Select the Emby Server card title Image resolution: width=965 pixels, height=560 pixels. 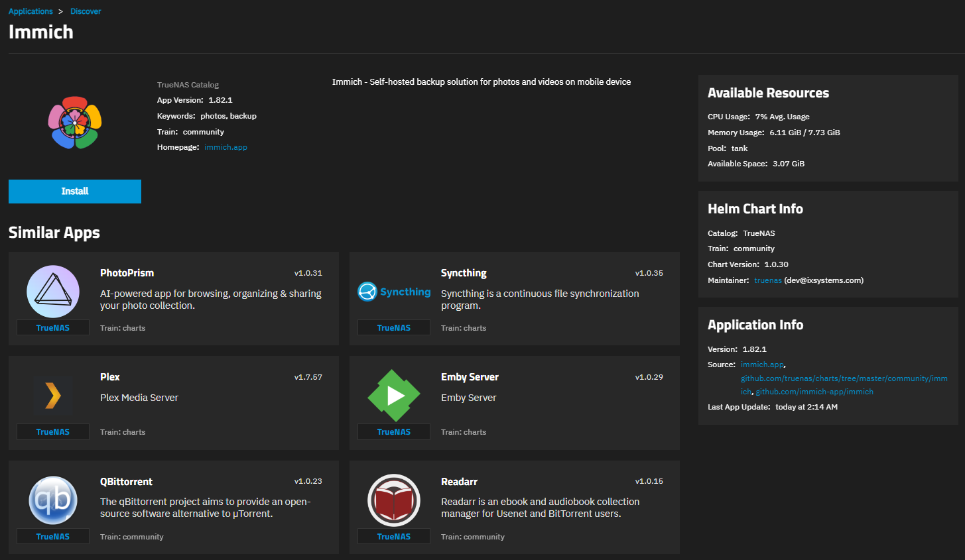point(470,377)
